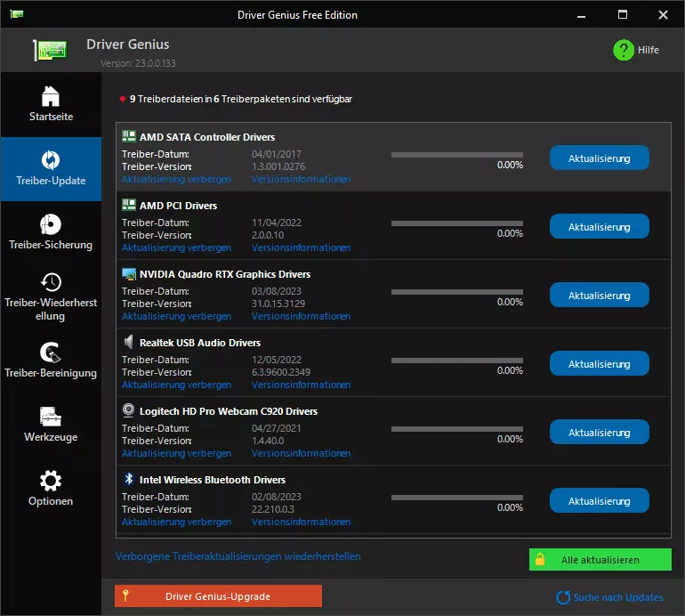Click the key icon on Driver Genius-Upgrade
The width and height of the screenshot is (685, 616).
coord(125,596)
